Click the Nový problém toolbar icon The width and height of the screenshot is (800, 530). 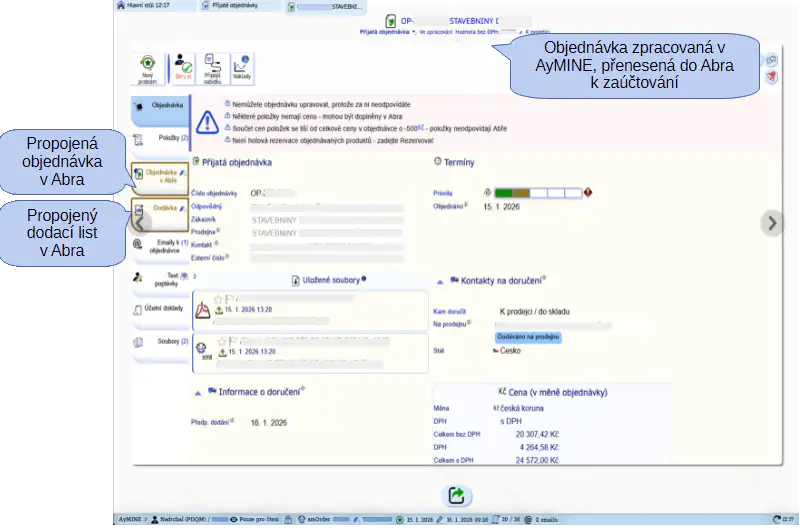[146, 68]
